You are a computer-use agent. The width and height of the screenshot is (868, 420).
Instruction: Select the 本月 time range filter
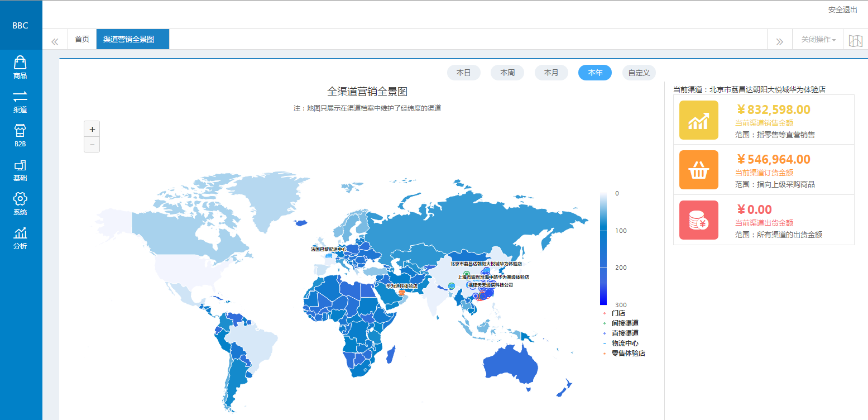551,73
